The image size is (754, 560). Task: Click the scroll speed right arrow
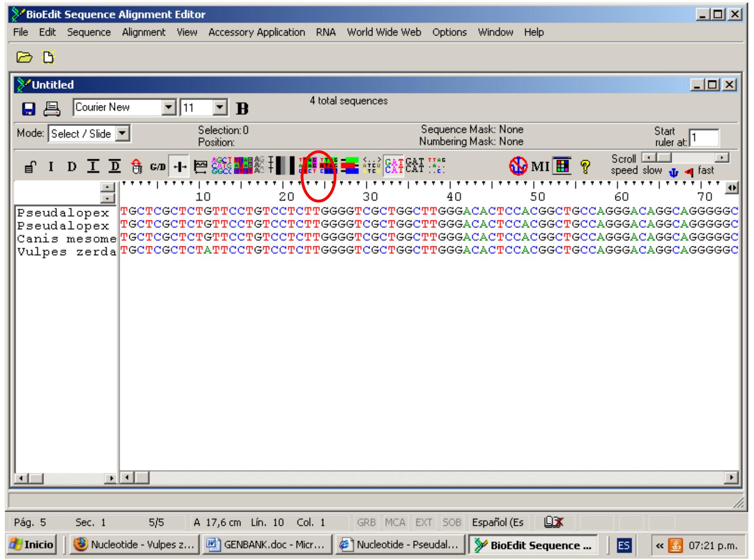[x=722, y=157]
